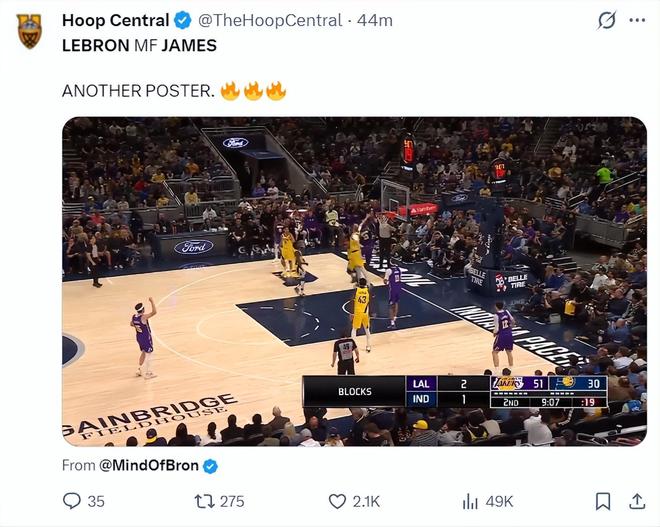This screenshot has width=660, height=527.
Task: Open the three-dot more options menu
Action: tap(636, 20)
